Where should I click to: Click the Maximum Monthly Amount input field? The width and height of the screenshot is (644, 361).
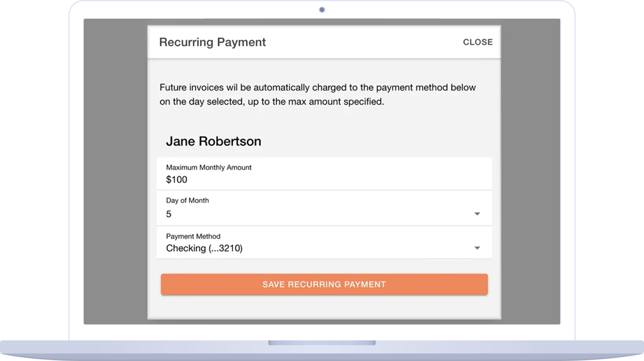click(324, 174)
